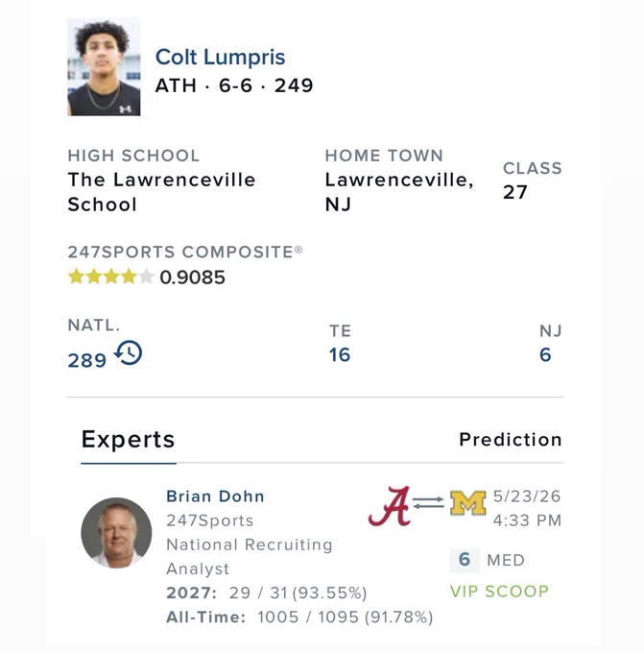Open the NJ state rank 6
The image size is (644, 653).
click(545, 355)
